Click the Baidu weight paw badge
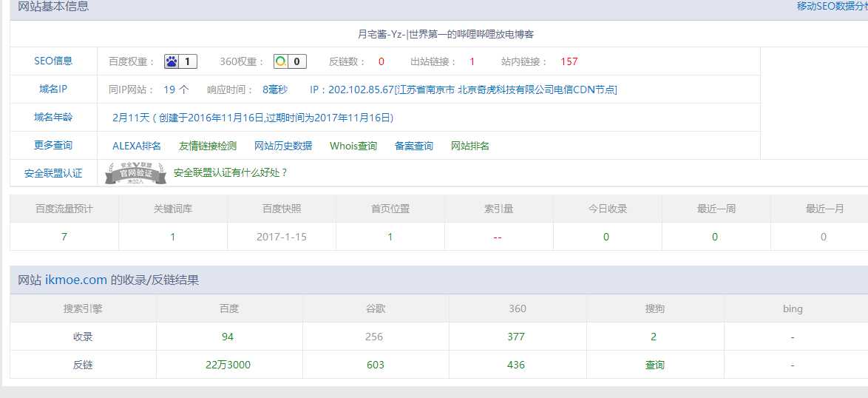Screen dimensions: 868x398 point(180,61)
